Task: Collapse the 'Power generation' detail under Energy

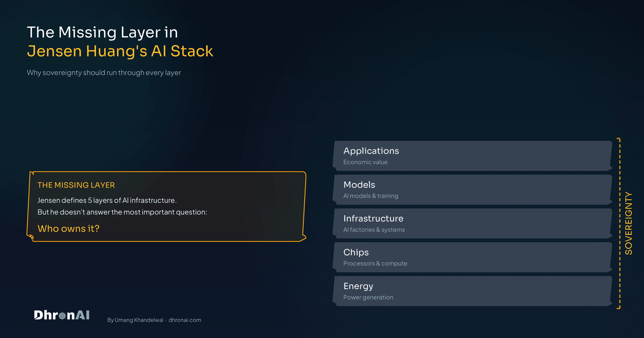Action: coord(368,297)
